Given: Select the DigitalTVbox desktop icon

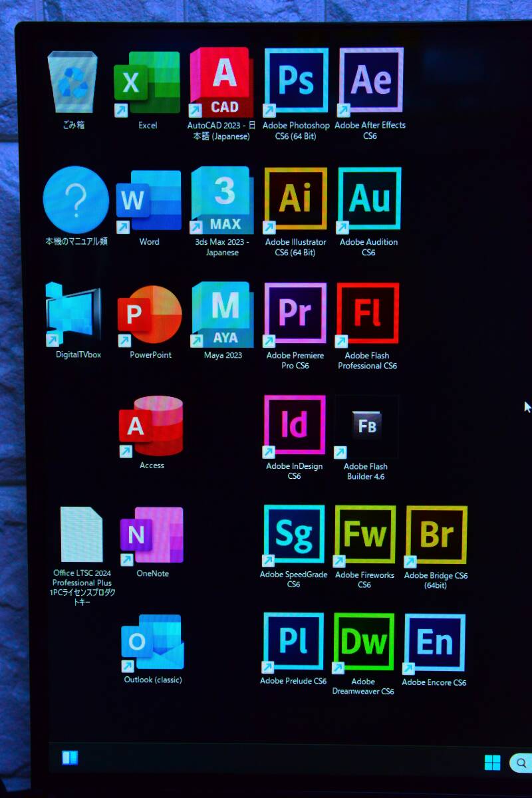Looking at the screenshot, I should click(73, 315).
